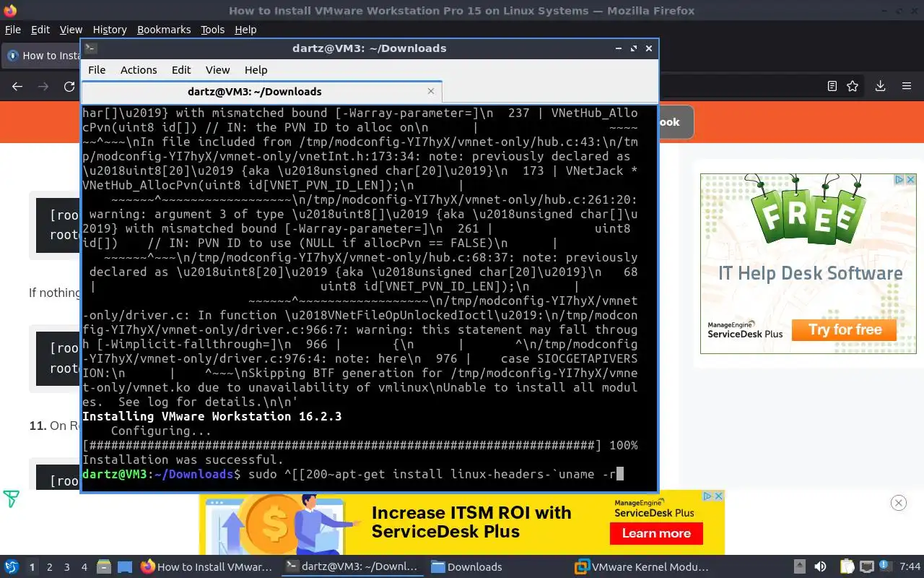This screenshot has height=578, width=924.
Task: Click 'Increase ITSM ROI' banner headline
Action: coord(471,522)
